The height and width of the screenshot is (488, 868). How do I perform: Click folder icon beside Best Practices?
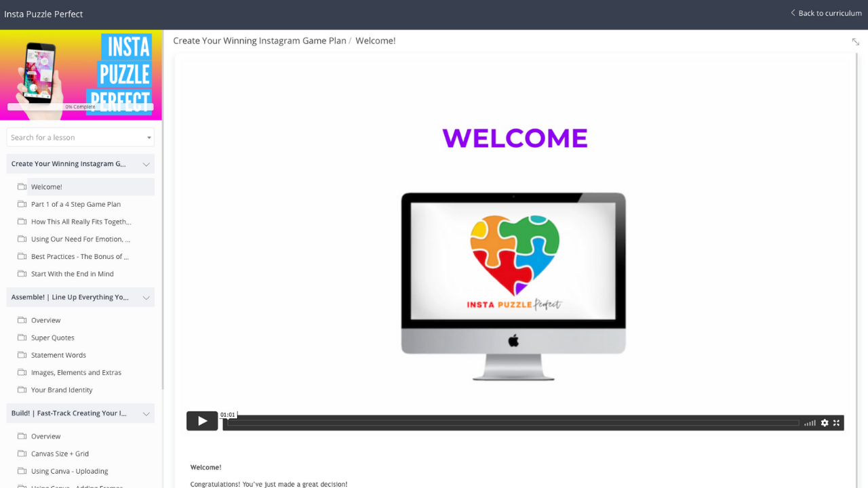click(22, 256)
